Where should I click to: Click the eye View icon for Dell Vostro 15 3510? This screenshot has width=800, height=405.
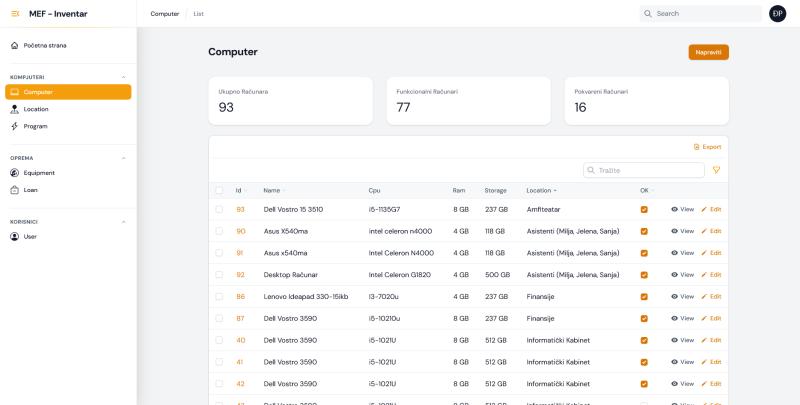point(674,209)
